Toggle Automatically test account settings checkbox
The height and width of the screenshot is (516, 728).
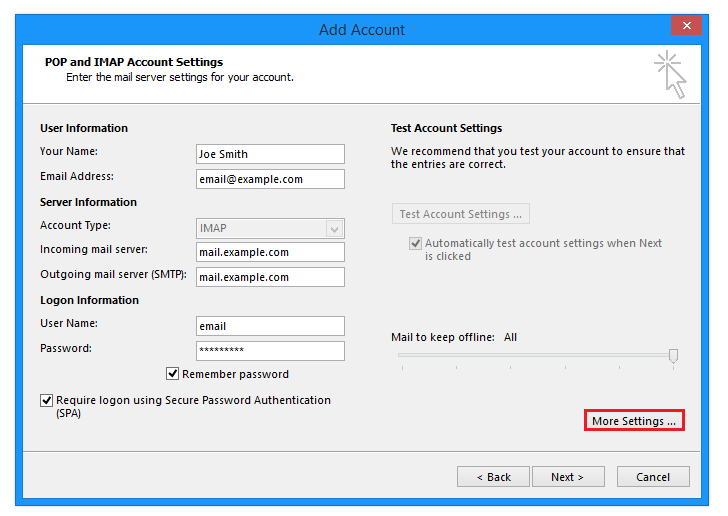pyautogui.click(x=415, y=243)
